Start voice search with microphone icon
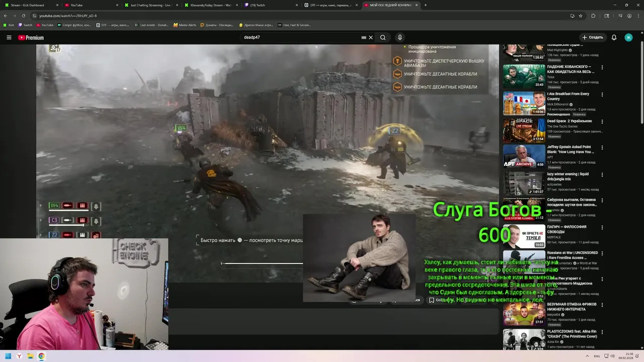 [x=400, y=37]
